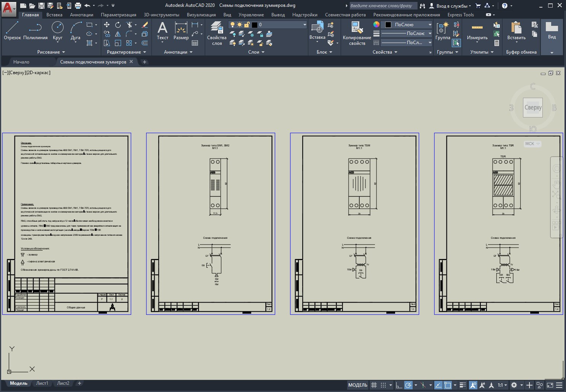Viewport: 566px width, 392px height.
Task: Click the Измерить measure tool
Action: click(477, 31)
